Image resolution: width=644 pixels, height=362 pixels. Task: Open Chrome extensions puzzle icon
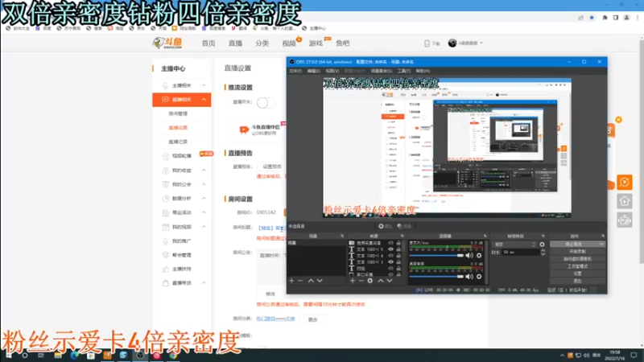coord(605,18)
